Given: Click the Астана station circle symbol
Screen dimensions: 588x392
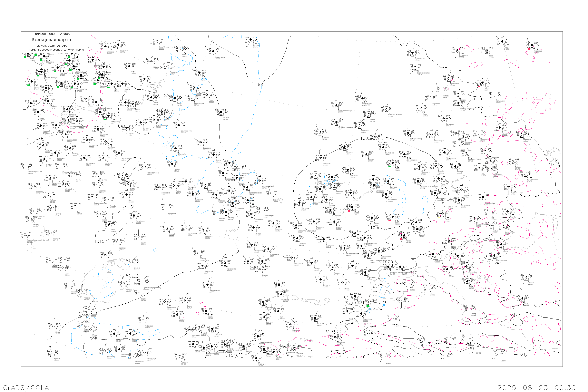Looking at the screenshot, I should coord(253,228).
